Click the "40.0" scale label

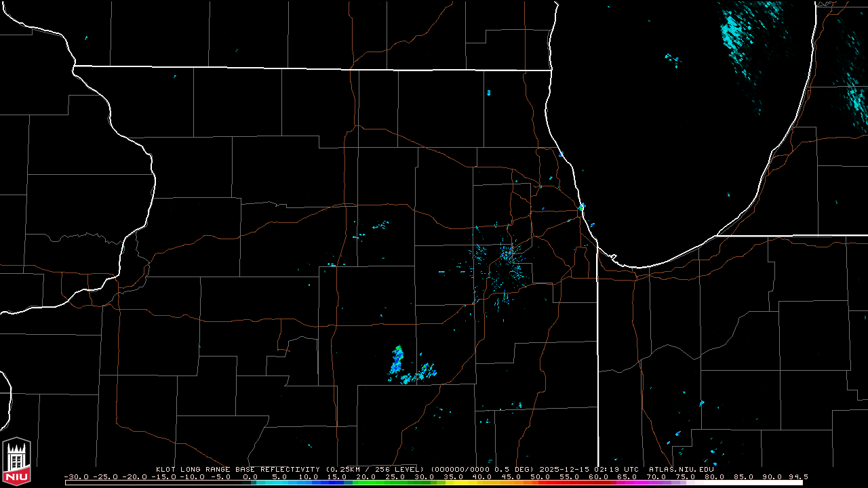tap(483, 476)
